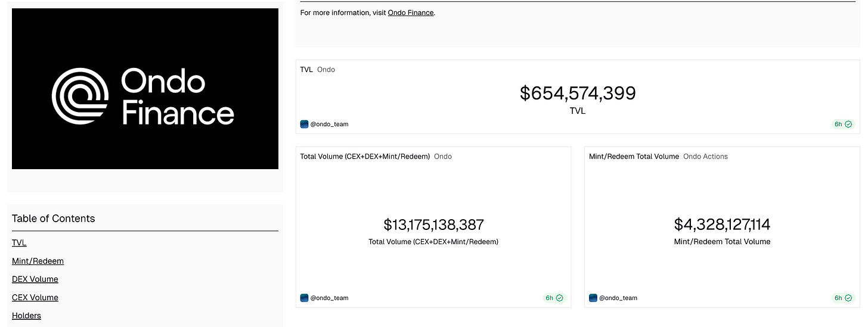This screenshot has width=868, height=327.
Task: Open the Total Volume (CEX+DEX+Mint/Redeem) card title
Action: (x=365, y=157)
